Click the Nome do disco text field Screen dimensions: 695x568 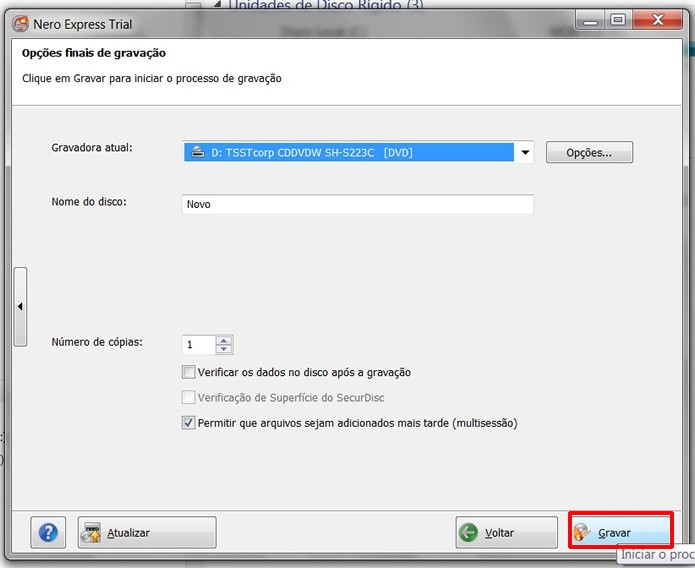[358, 204]
